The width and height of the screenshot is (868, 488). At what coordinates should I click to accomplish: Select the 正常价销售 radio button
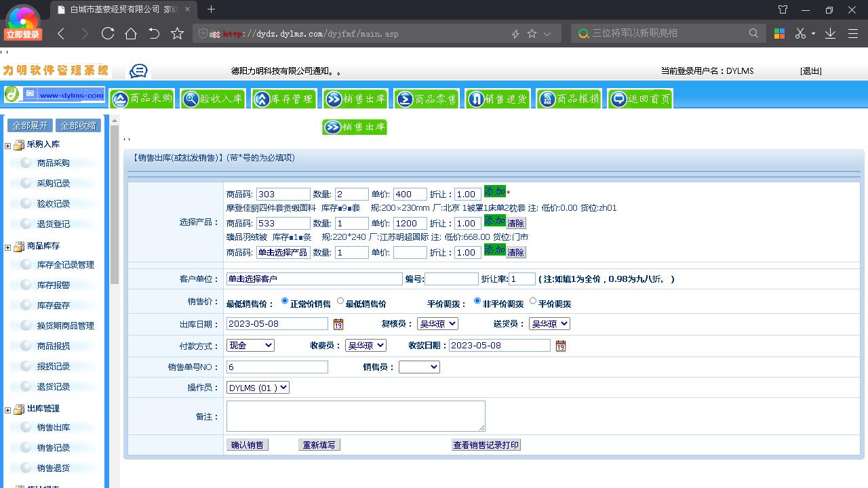[284, 302]
